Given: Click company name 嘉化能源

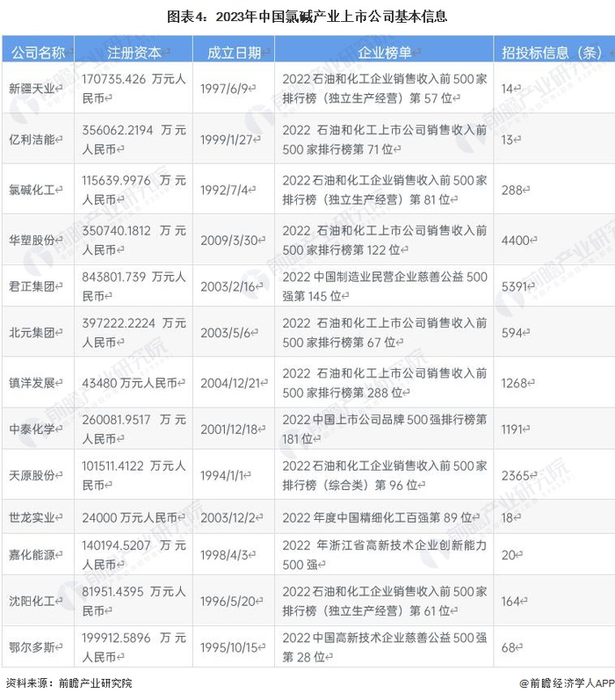Looking at the screenshot, I should (32, 555).
